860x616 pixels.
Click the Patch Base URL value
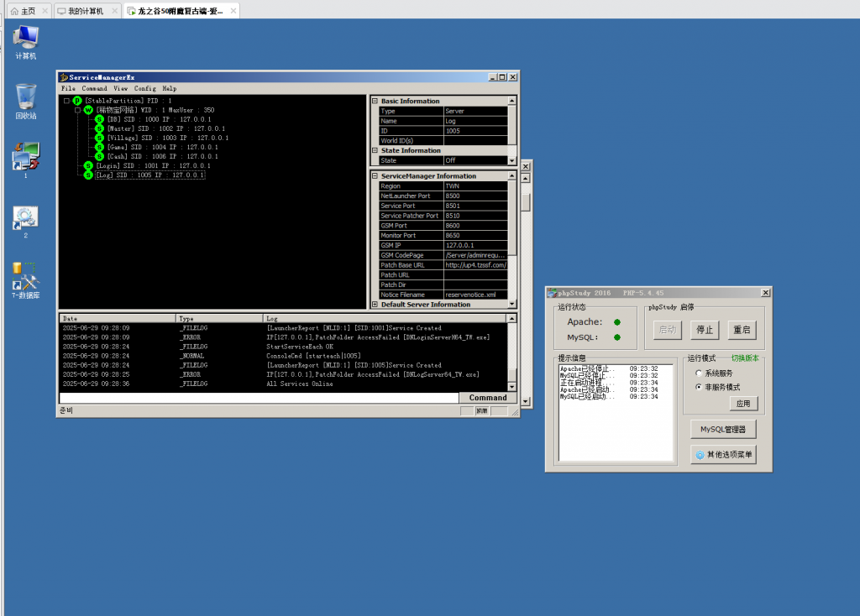475,265
